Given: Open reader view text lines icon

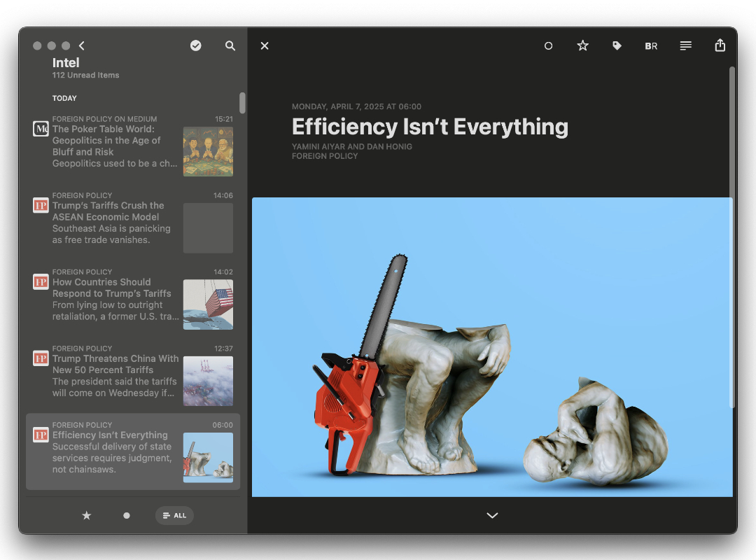Looking at the screenshot, I should point(685,45).
